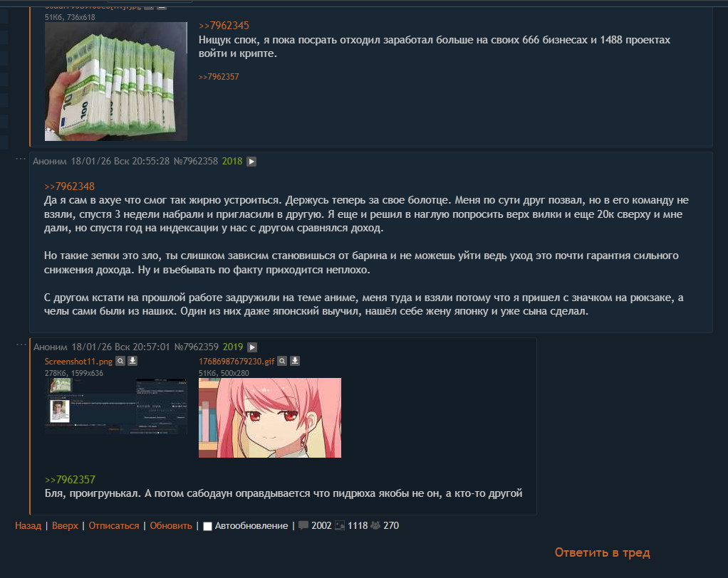Follow the >>7962348 reply link
This screenshot has height=578, width=728.
point(69,186)
